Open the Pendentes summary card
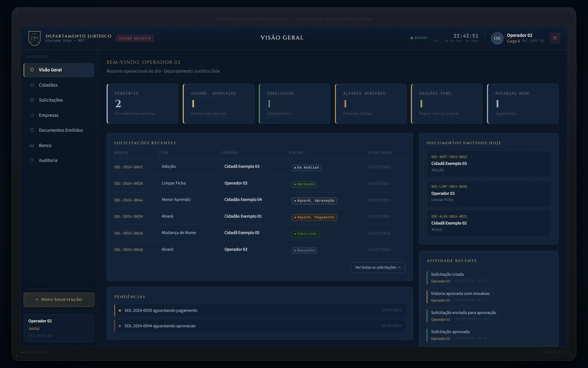Screen dimensions: 588x368 point(143,104)
